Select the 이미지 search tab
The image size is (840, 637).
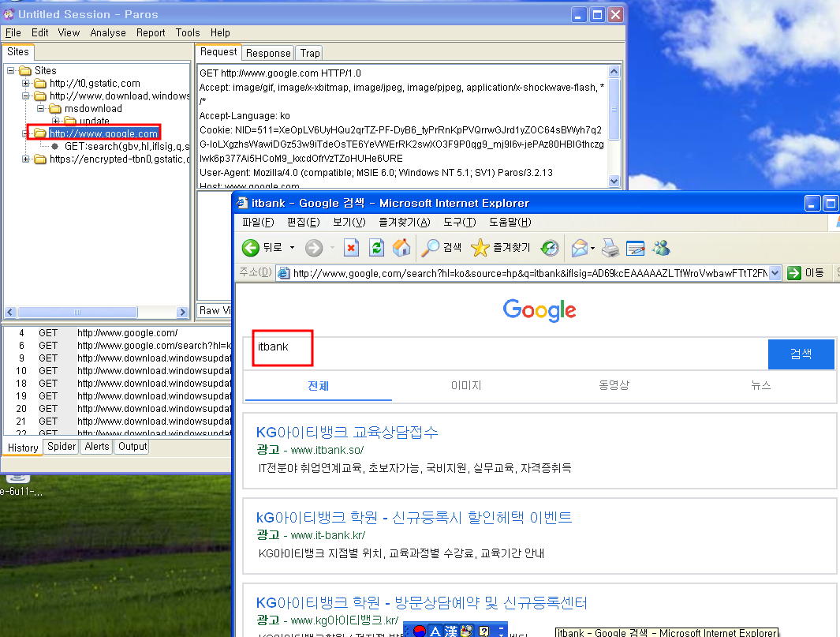tap(466, 385)
